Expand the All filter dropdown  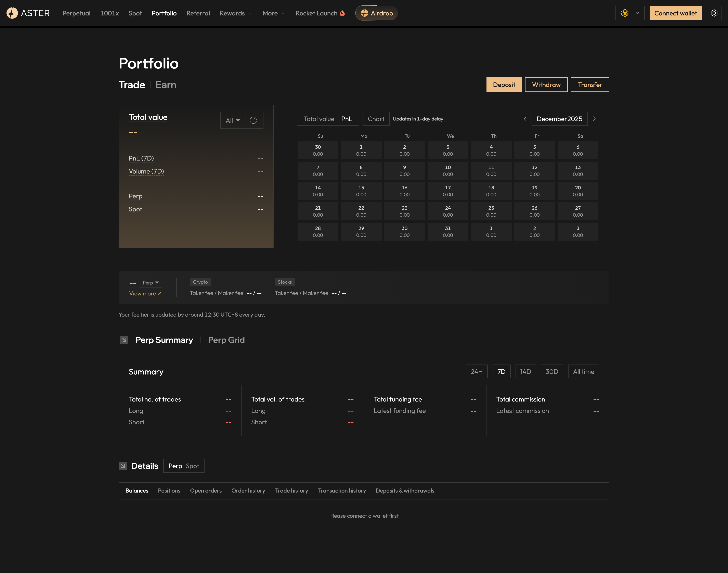233,120
